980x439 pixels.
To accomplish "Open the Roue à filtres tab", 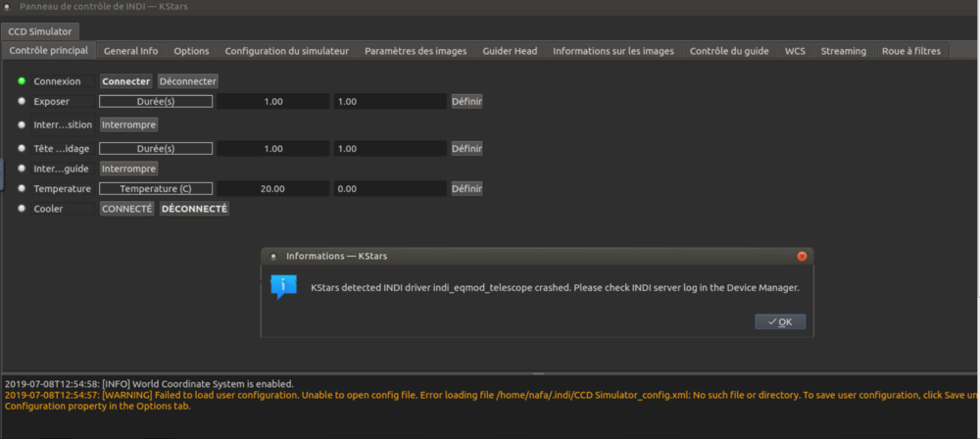I will [x=911, y=51].
